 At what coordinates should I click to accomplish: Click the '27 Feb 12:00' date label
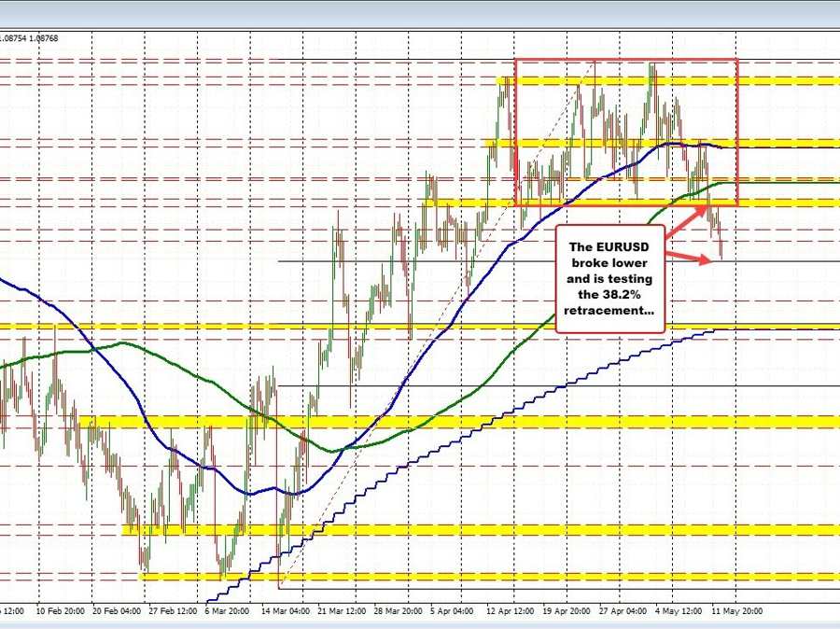click(x=173, y=610)
